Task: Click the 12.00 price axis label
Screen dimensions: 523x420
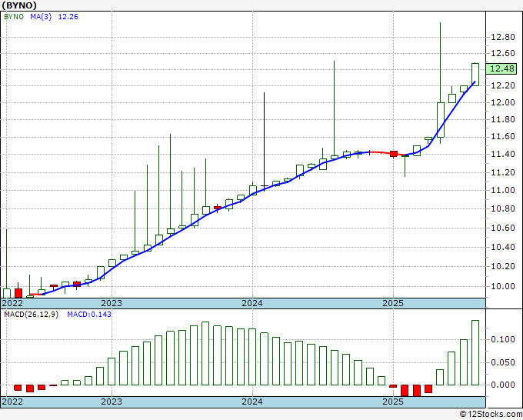Action: pos(503,102)
